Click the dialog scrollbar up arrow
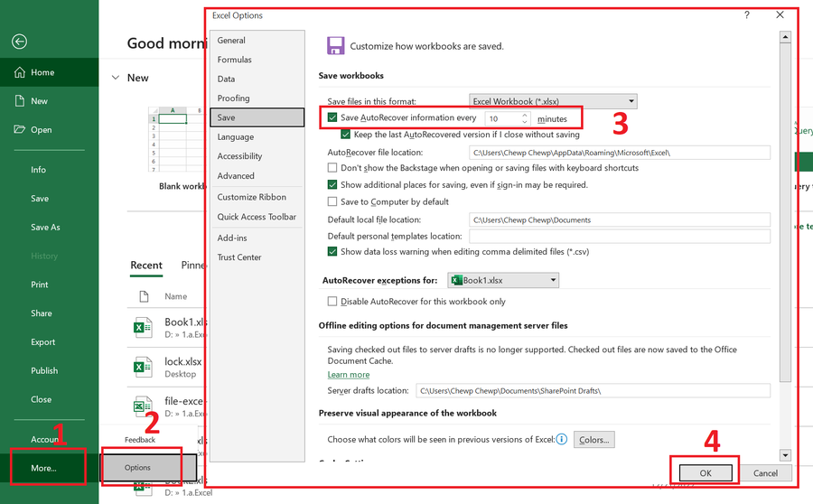 [785, 37]
